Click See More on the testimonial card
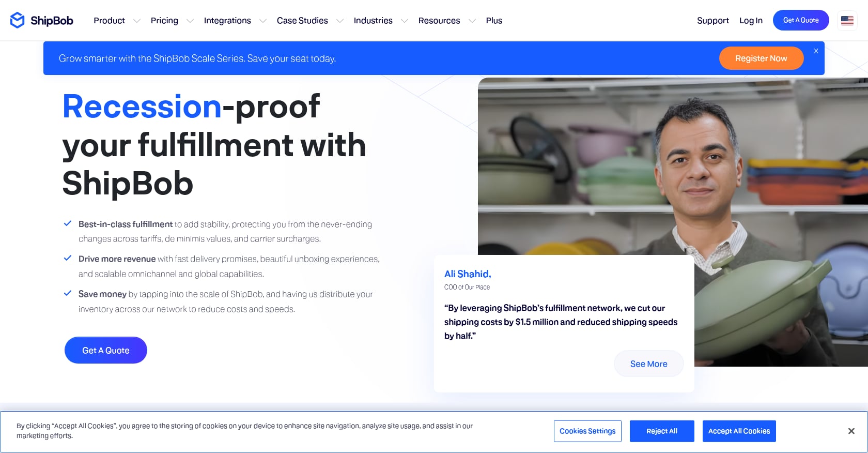Image resolution: width=868 pixels, height=453 pixels. click(648, 364)
